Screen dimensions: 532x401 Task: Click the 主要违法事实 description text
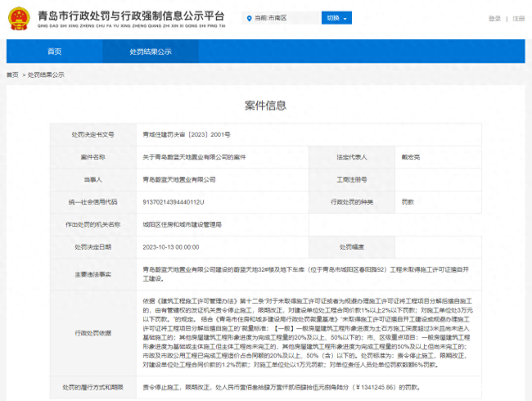coord(306,274)
